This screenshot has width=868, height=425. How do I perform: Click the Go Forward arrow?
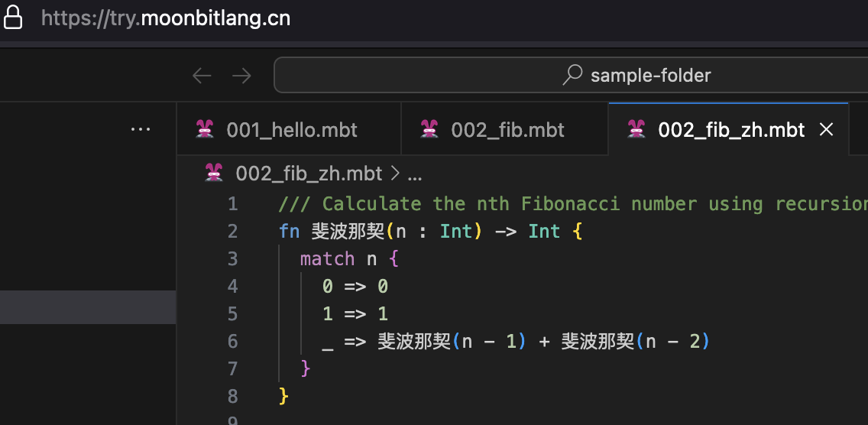tap(241, 75)
